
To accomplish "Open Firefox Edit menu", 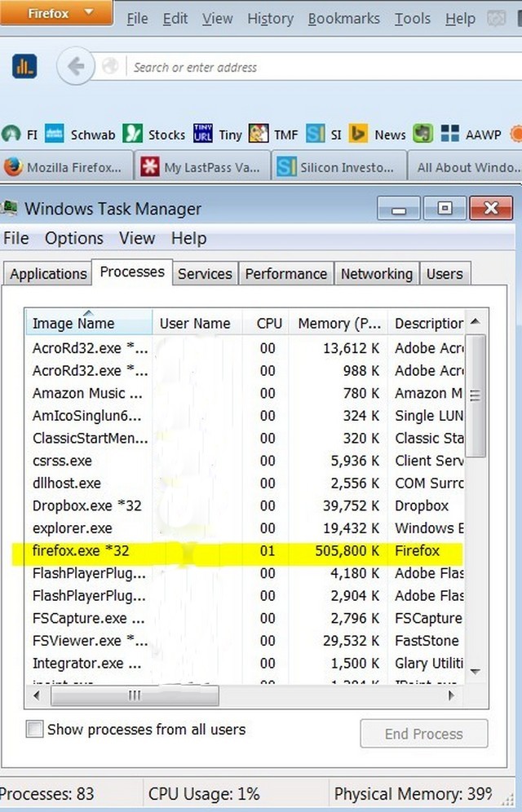I will pyautogui.click(x=175, y=19).
